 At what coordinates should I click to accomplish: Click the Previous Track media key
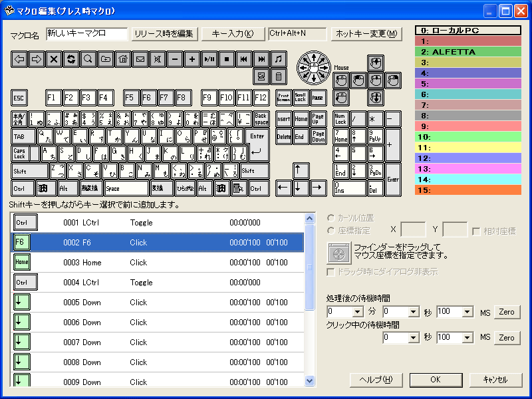pyautogui.click(x=244, y=59)
